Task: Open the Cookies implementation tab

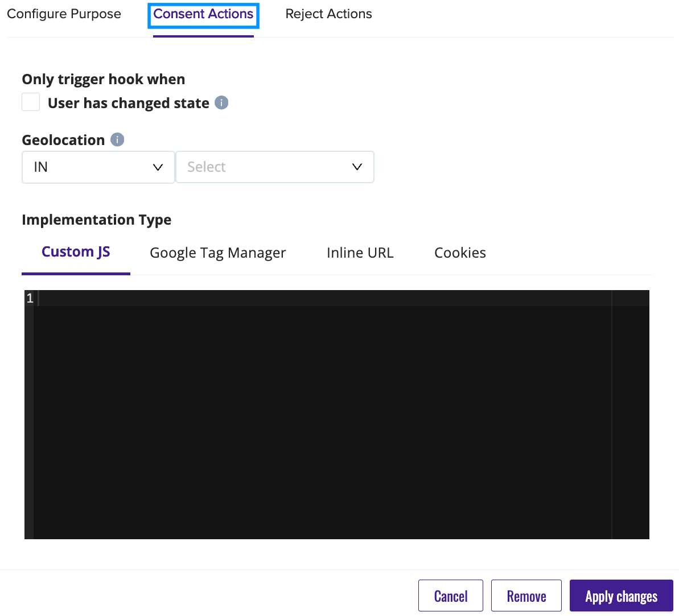Action: tap(460, 253)
